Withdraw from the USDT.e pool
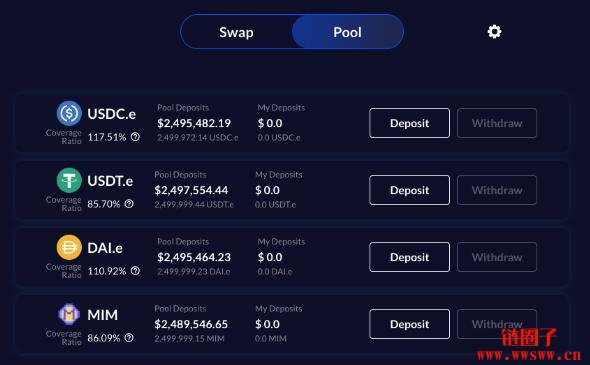Screen dimensions: 590x365 pos(497,190)
